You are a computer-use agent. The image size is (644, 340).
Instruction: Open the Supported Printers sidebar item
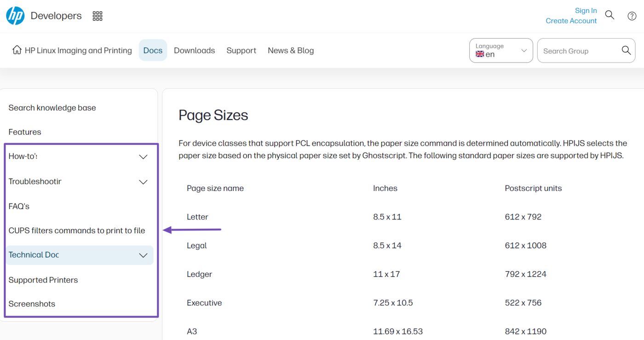43,280
